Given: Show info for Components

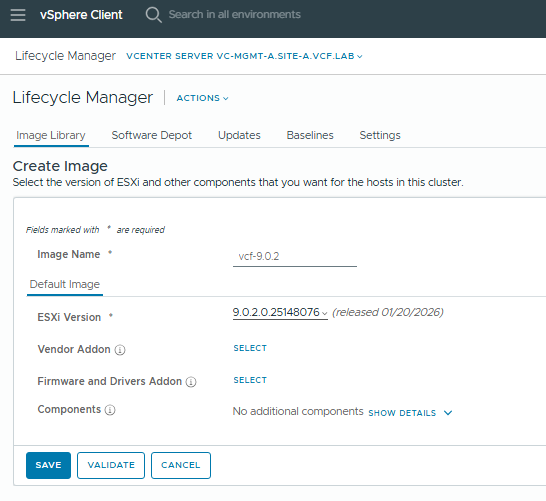Looking at the screenshot, I should [110, 410].
